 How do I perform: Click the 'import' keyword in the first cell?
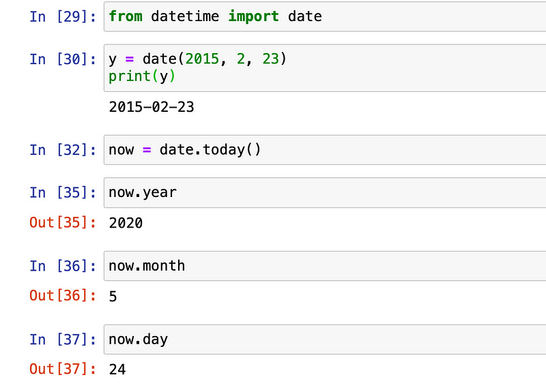tap(253, 16)
